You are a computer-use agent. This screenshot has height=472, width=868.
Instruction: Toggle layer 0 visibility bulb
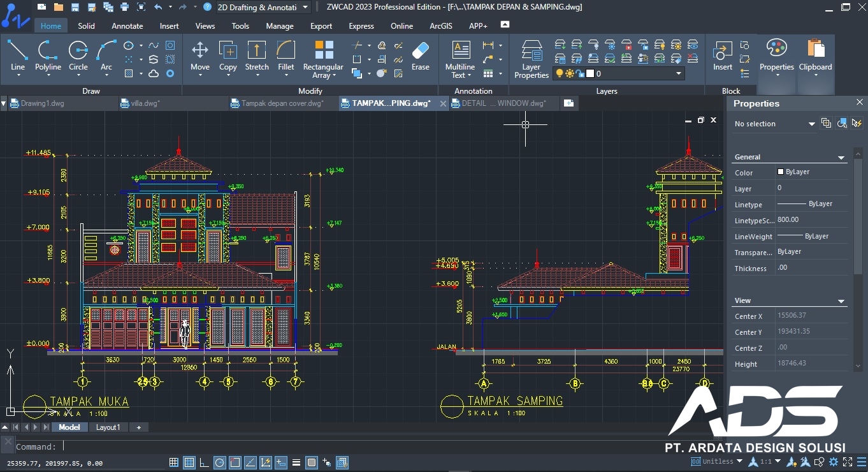(559, 73)
